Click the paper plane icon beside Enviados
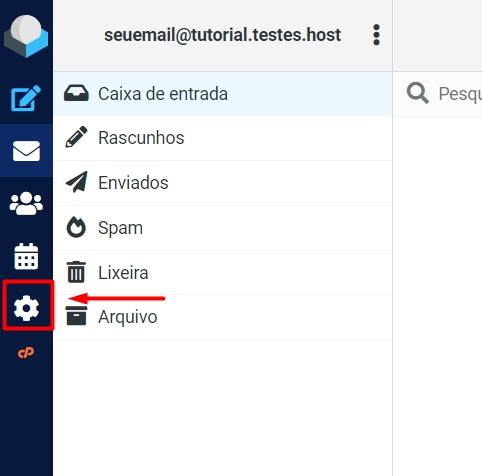This screenshot has width=482, height=476. tap(77, 182)
